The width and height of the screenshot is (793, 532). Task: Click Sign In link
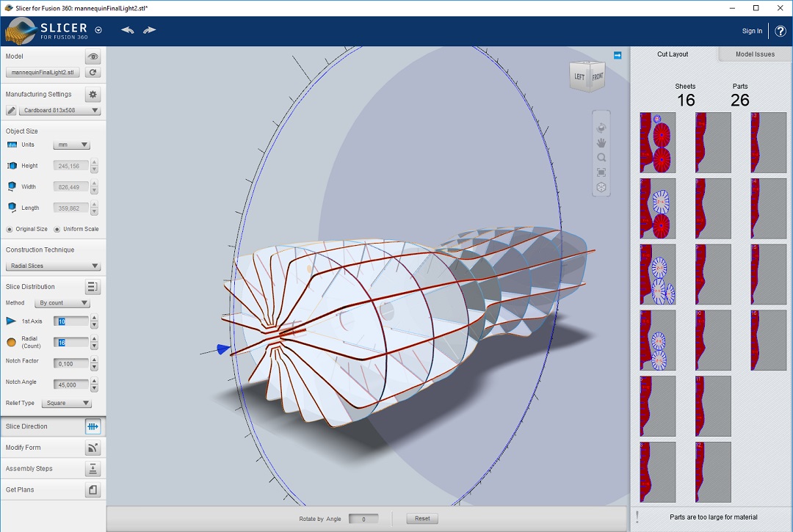tap(752, 31)
